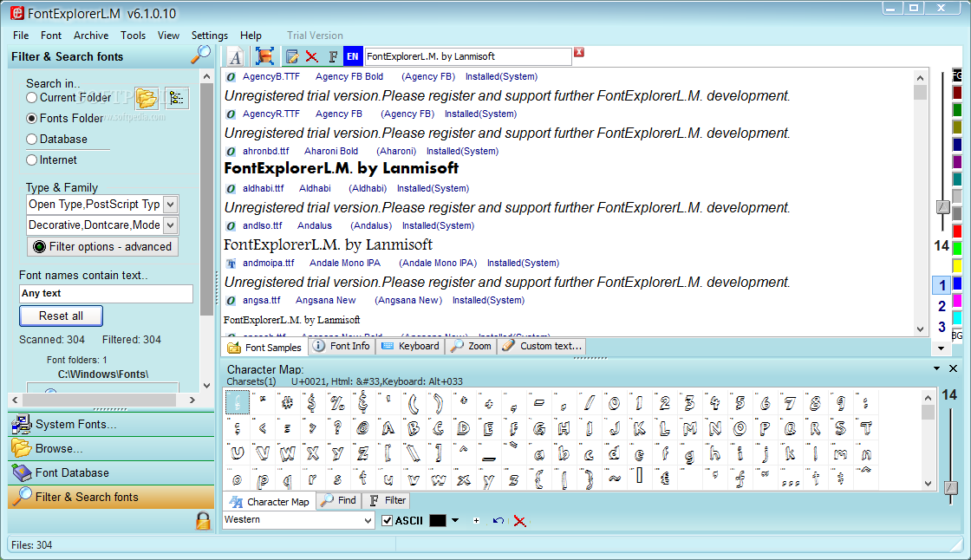This screenshot has width=971, height=560.
Task: Open the Tools menu
Action: click(134, 36)
